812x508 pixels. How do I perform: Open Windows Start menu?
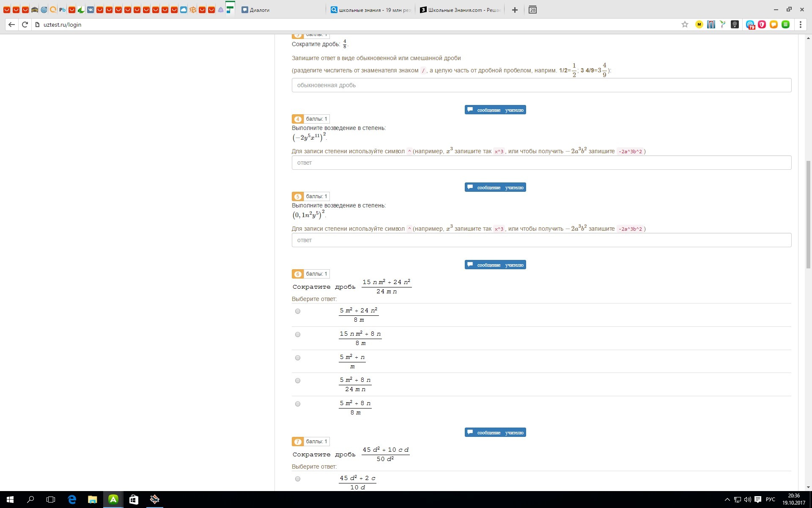[10, 500]
